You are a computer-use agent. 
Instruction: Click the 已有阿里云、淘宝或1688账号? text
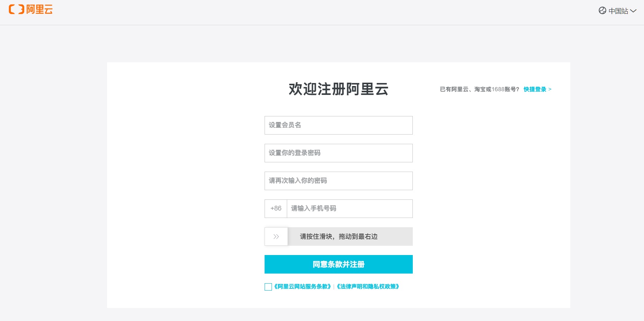point(479,89)
